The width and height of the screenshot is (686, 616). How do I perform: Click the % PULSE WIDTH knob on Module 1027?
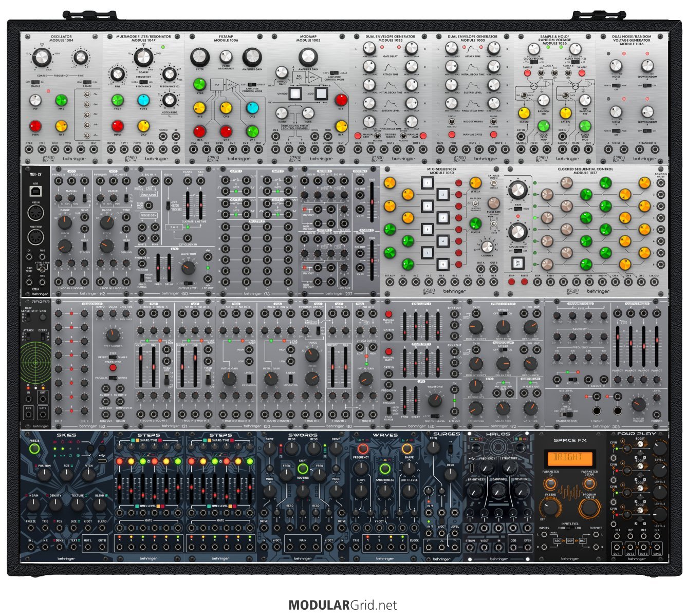[517, 232]
